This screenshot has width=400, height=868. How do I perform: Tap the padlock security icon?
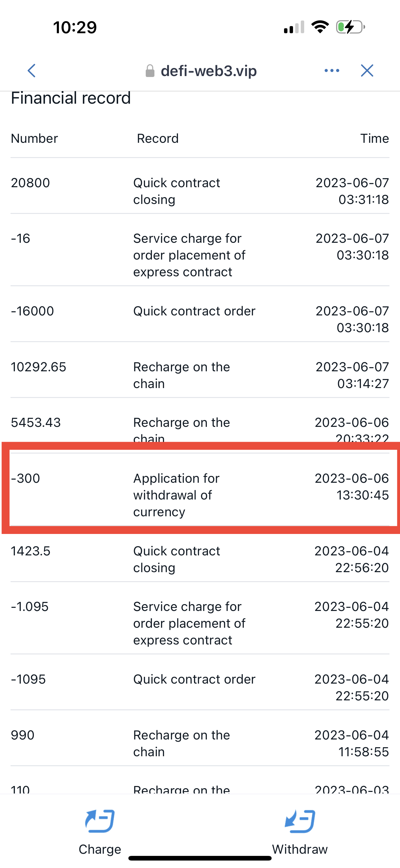click(150, 71)
